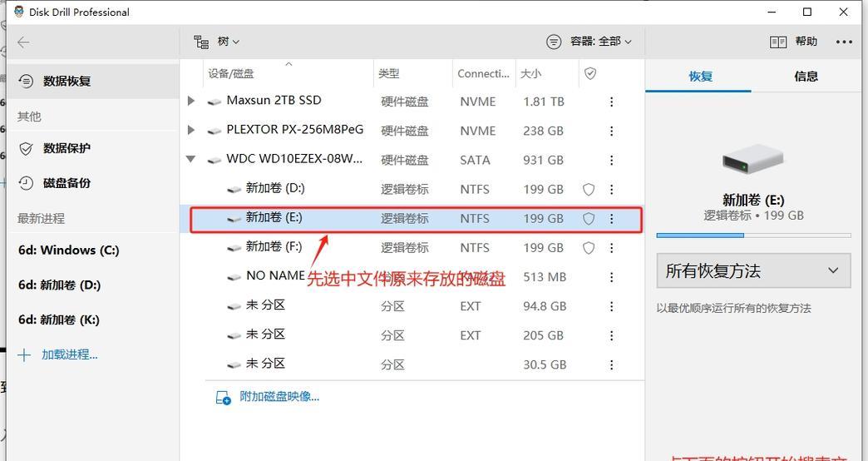Open the tree view icon selector

click(201, 42)
